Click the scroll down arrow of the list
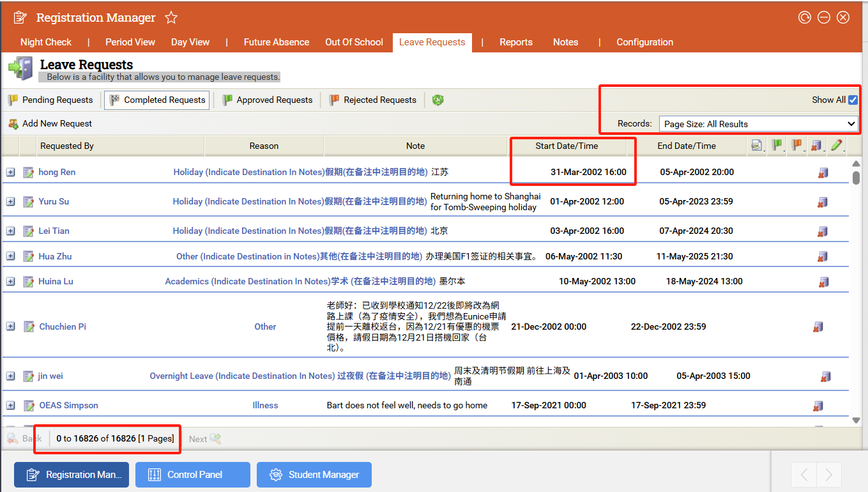This screenshot has height=492, width=868. [x=856, y=420]
